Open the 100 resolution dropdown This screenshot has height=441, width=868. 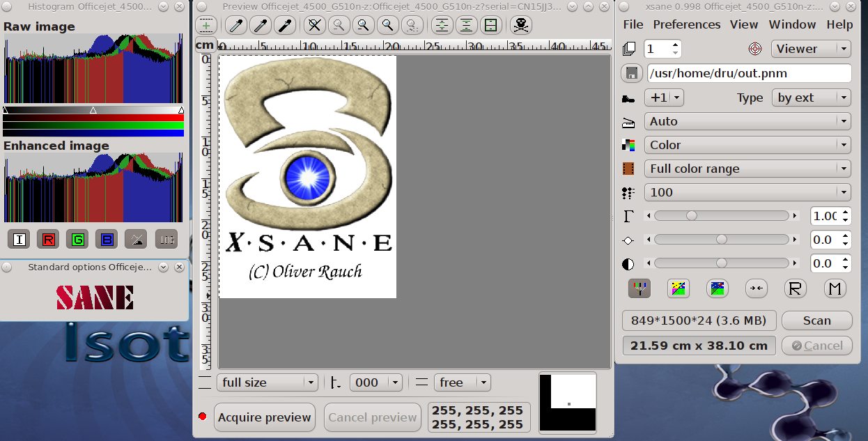click(x=747, y=192)
